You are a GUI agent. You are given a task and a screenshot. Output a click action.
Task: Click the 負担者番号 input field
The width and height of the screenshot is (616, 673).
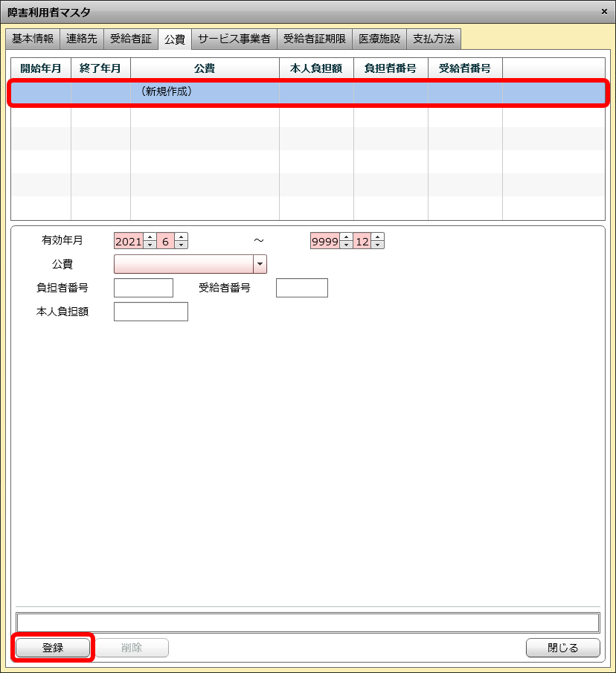pyautogui.click(x=143, y=288)
